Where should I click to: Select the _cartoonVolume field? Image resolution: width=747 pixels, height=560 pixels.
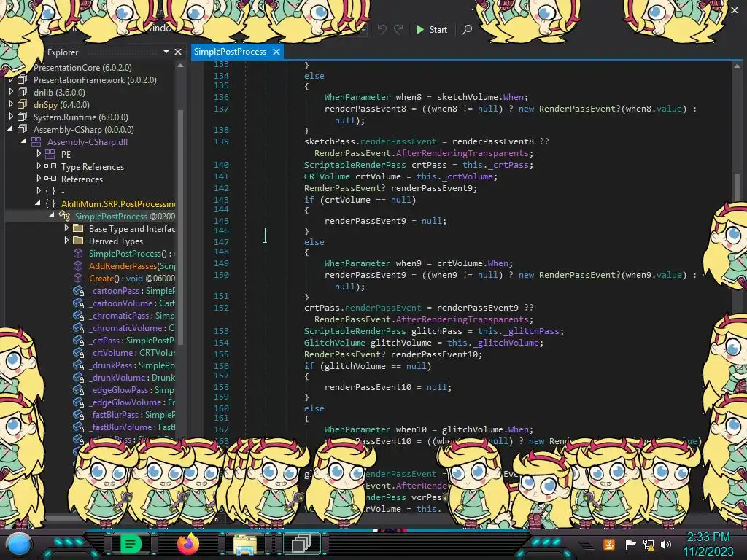tap(132, 303)
